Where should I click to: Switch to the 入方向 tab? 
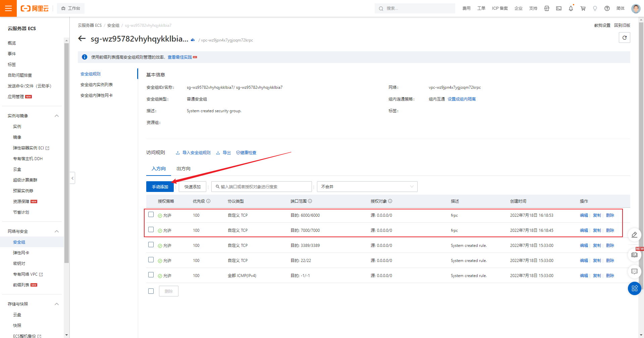tap(159, 168)
